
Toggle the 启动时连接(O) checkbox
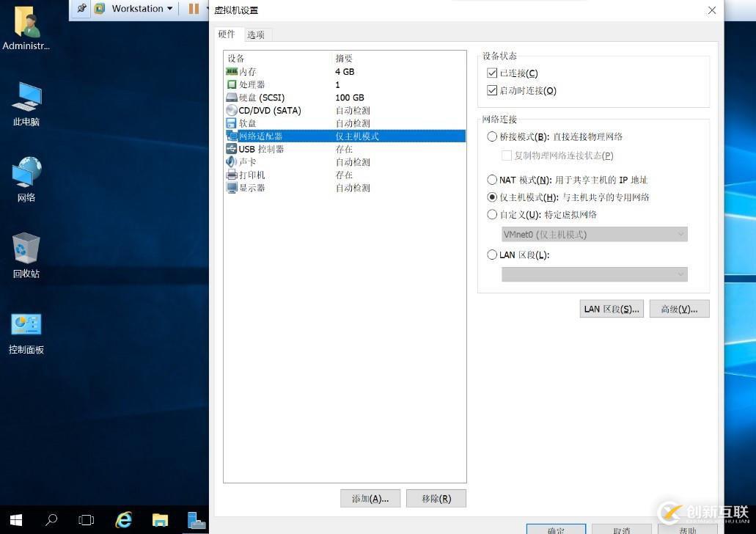click(492, 90)
